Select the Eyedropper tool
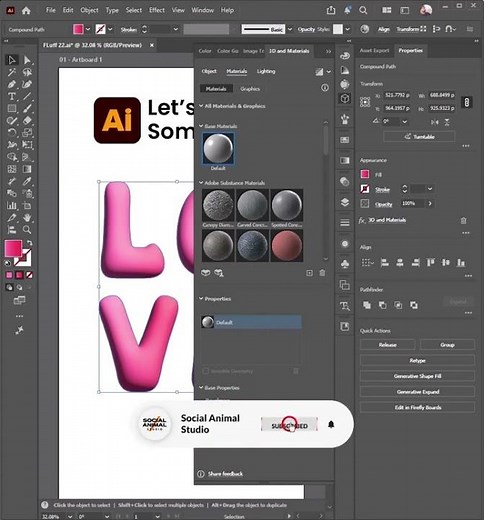484x520 pixels. [27, 181]
